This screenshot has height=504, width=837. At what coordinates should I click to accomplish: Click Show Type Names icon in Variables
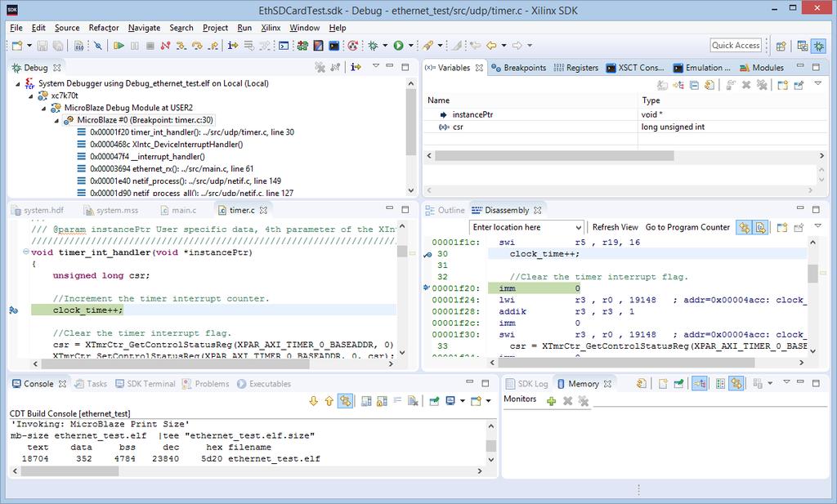coord(662,85)
